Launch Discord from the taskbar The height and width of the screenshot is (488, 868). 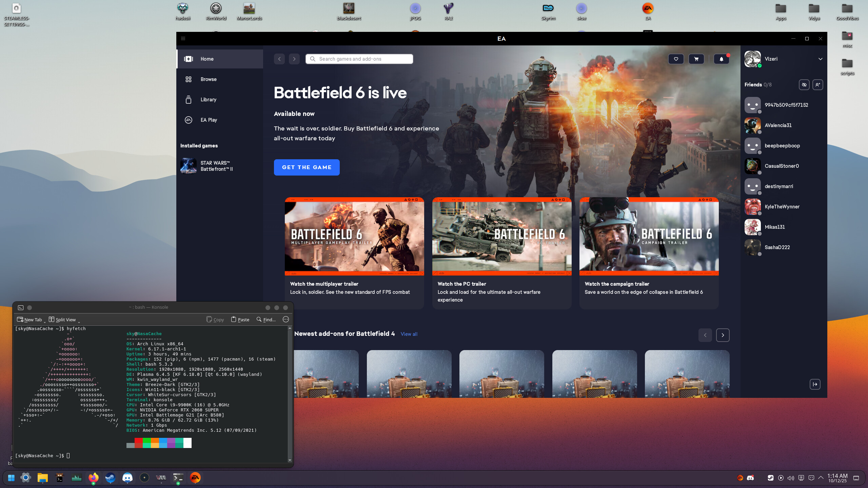click(x=127, y=478)
